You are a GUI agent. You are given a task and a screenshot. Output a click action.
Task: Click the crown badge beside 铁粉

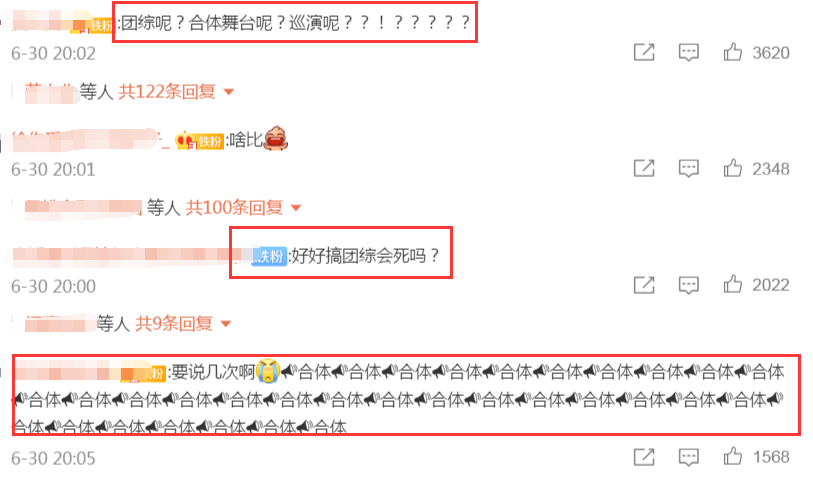click(185, 141)
